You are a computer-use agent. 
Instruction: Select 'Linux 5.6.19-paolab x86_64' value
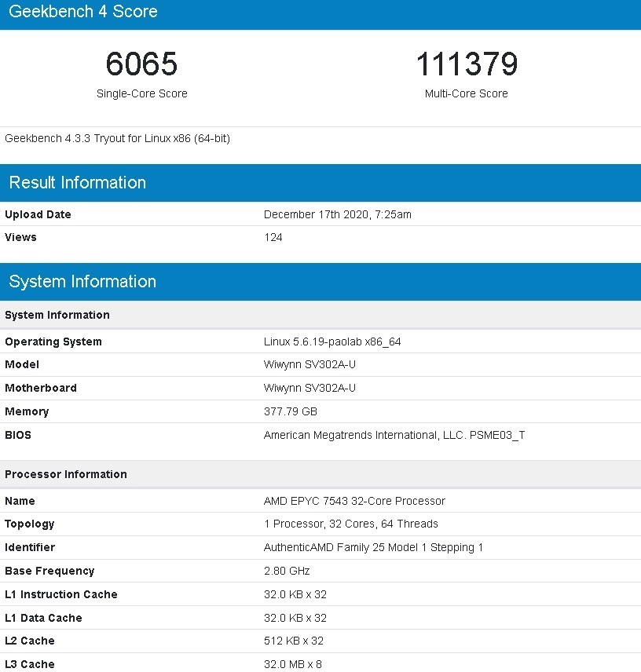click(x=332, y=341)
